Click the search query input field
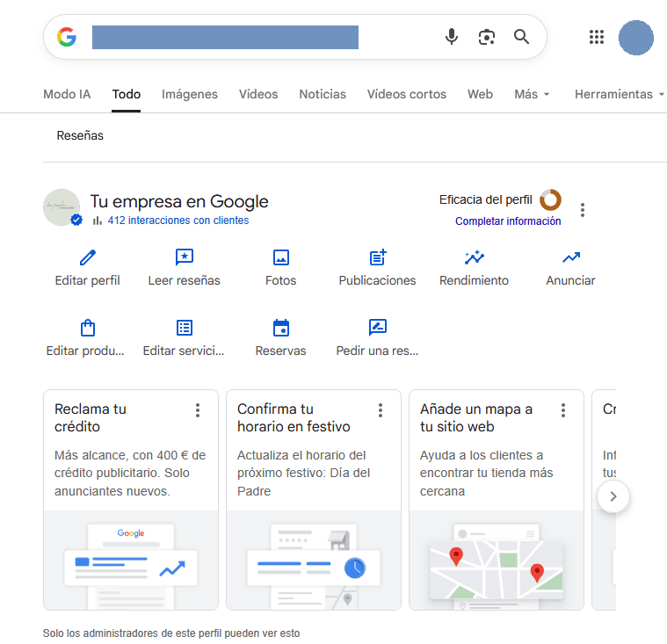Image resolution: width=667 pixels, height=644 pixels. click(x=225, y=37)
